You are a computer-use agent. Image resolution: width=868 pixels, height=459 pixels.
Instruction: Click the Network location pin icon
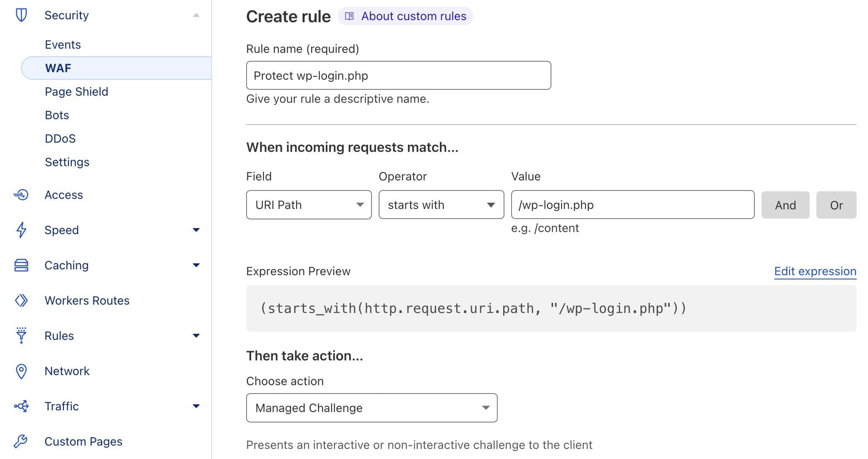coord(21,371)
